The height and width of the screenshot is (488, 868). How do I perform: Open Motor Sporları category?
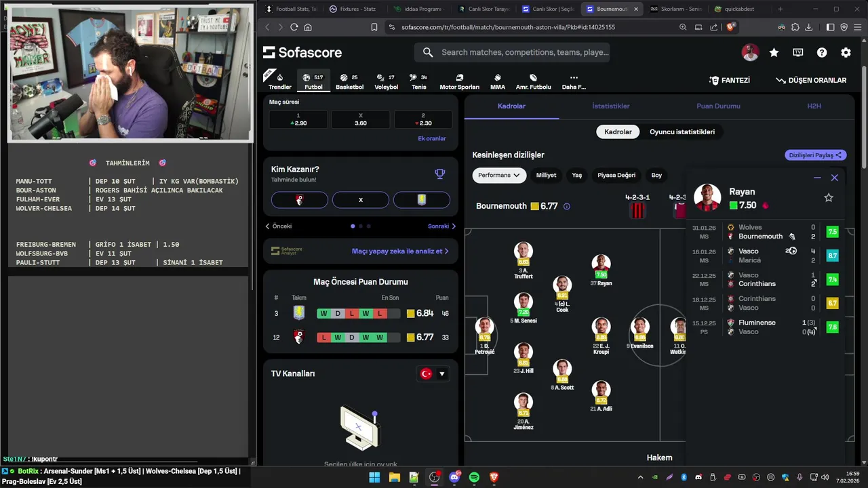(459, 81)
